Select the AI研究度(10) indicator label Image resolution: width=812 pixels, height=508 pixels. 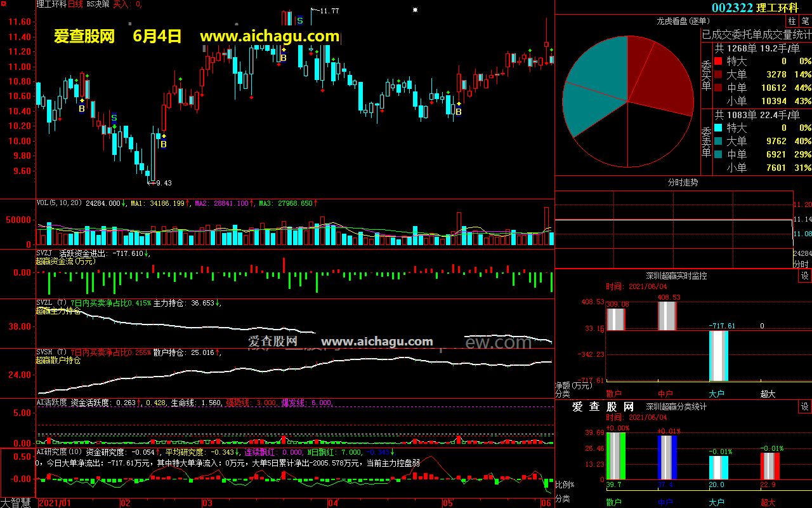(x=59, y=452)
